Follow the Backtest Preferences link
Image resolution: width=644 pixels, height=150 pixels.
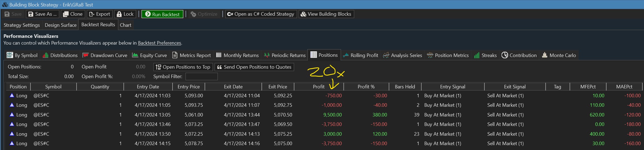159,43
